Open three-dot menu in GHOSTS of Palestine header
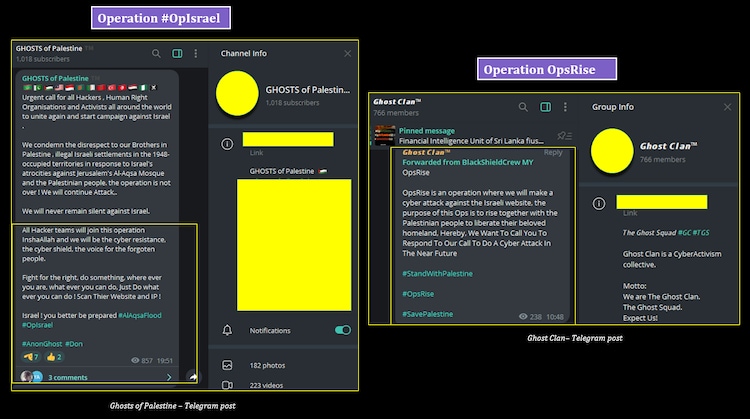This screenshot has height=419, width=750. point(197,53)
